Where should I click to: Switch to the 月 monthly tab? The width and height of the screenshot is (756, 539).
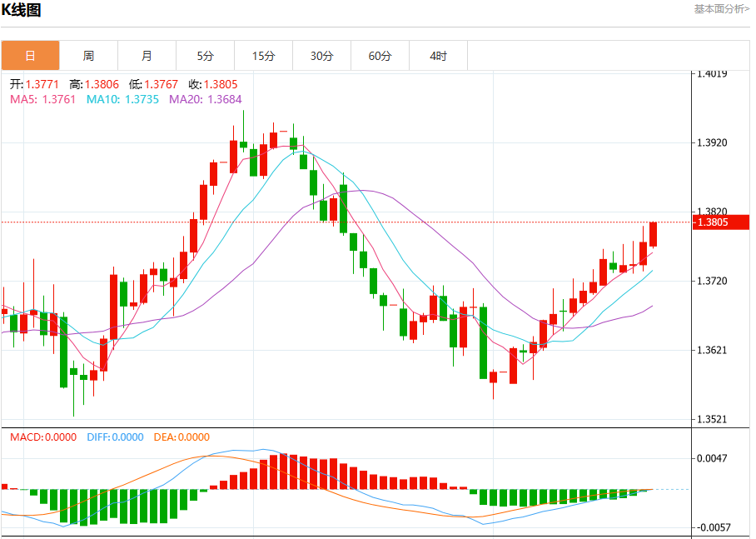coord(147,56)
